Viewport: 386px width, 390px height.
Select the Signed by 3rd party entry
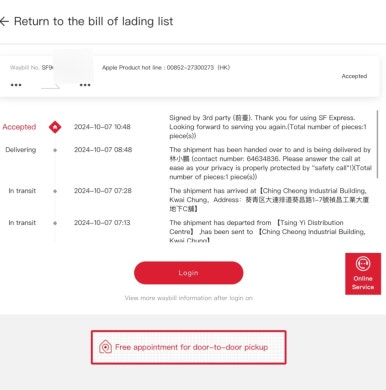point(268,127)
